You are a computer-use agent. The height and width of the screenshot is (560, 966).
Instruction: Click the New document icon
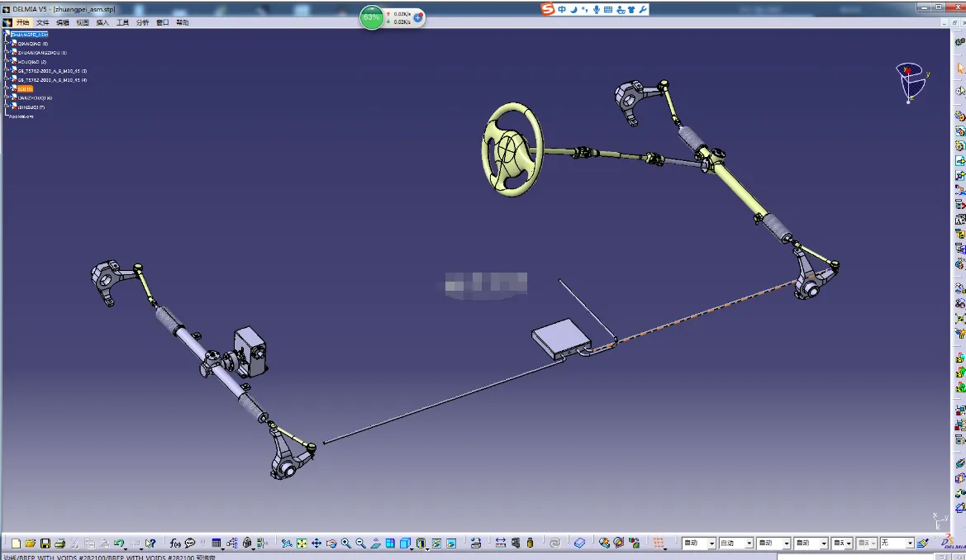(16, 543)
